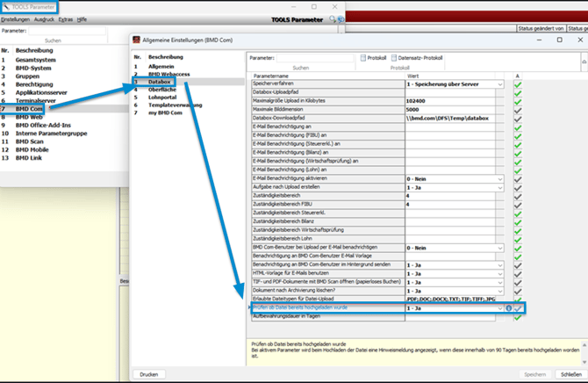Select BMD Scan entry

(x=30, y=141)
